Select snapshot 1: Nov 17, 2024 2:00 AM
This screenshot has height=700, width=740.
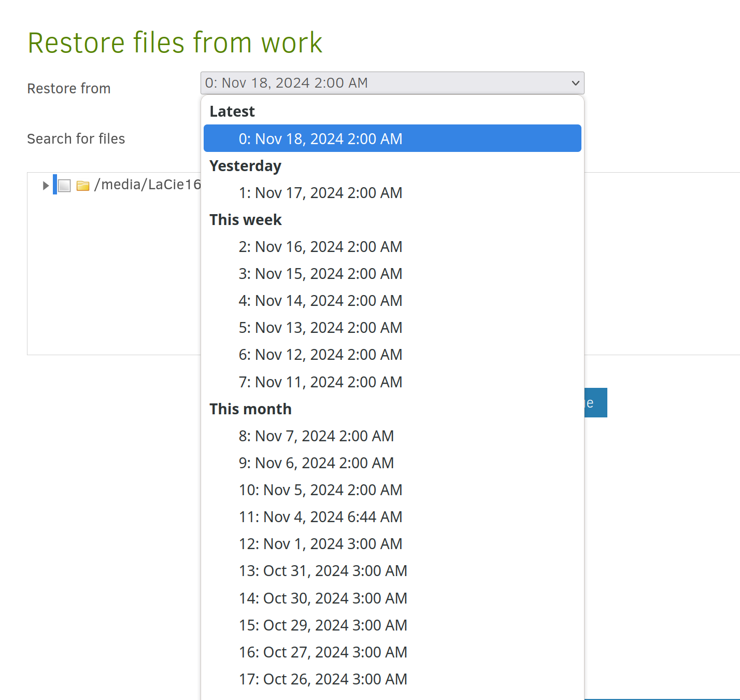click(320, 192)
